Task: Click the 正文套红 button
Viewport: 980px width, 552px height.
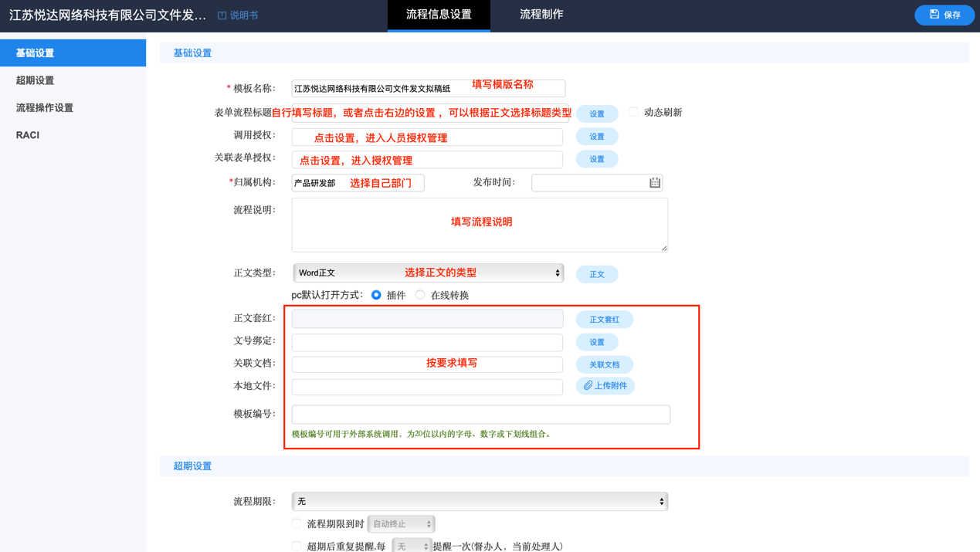Action: [x=604, y=319]
